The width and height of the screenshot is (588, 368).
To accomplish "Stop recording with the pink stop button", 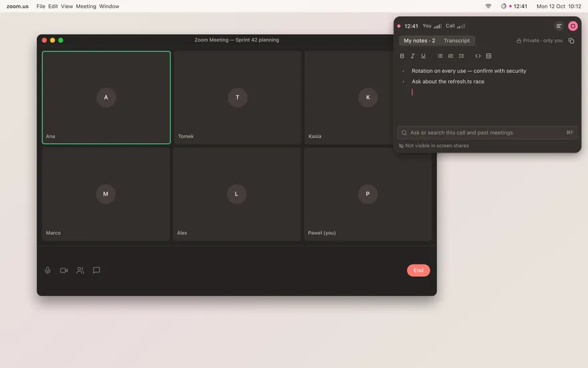I will tap(573, 26).
